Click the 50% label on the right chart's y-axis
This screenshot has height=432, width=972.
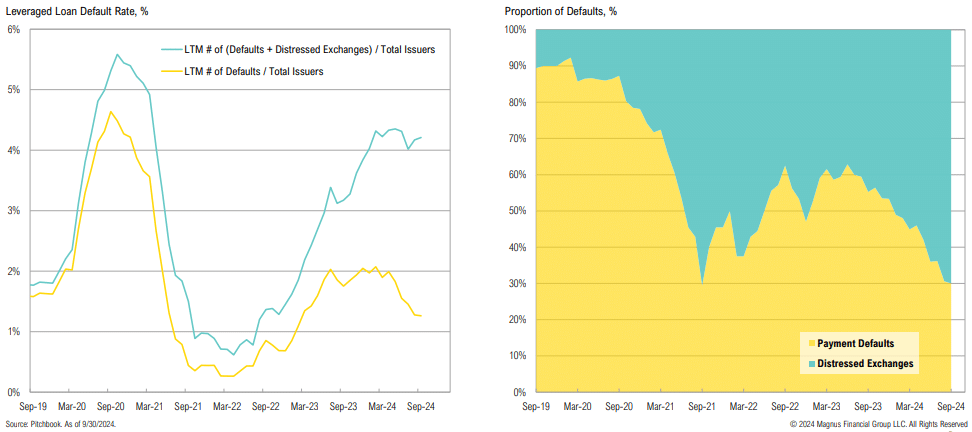point(518,211)
